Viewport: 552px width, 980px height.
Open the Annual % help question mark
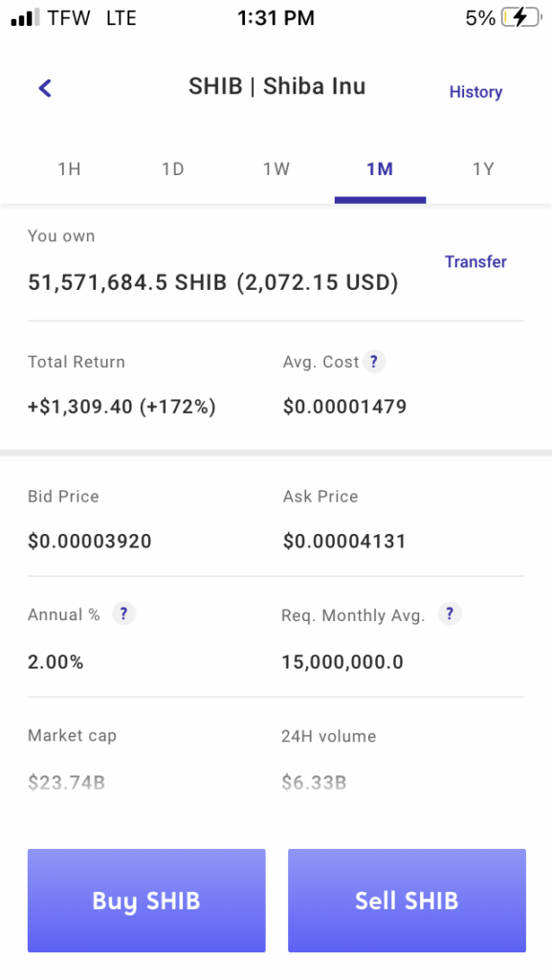point(123,613)
